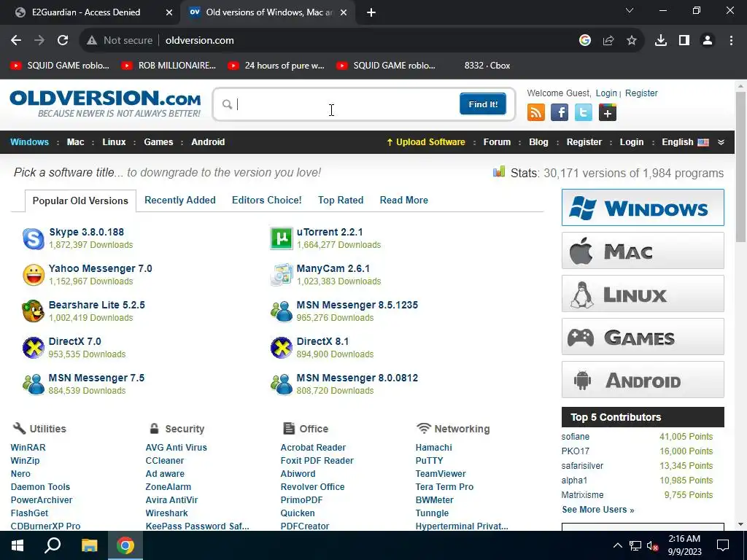
Task: Click the MSN Messenger 7.5 icon
Action: pos(34,384)
